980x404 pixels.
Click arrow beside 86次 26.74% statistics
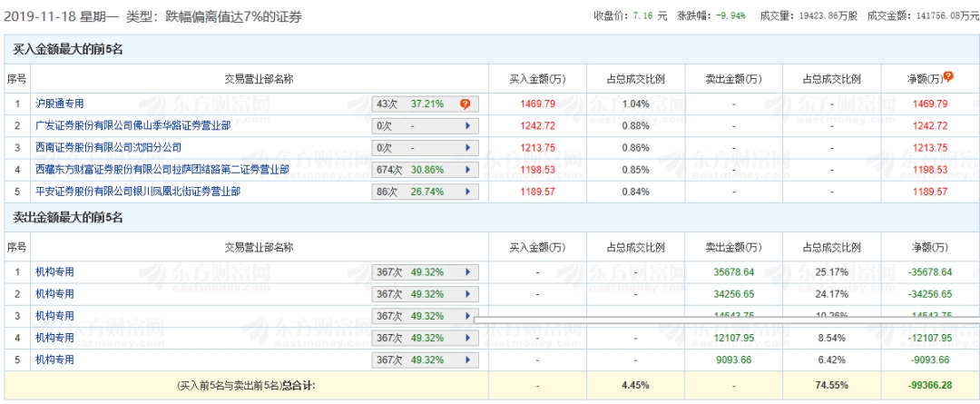coord(468,192)
